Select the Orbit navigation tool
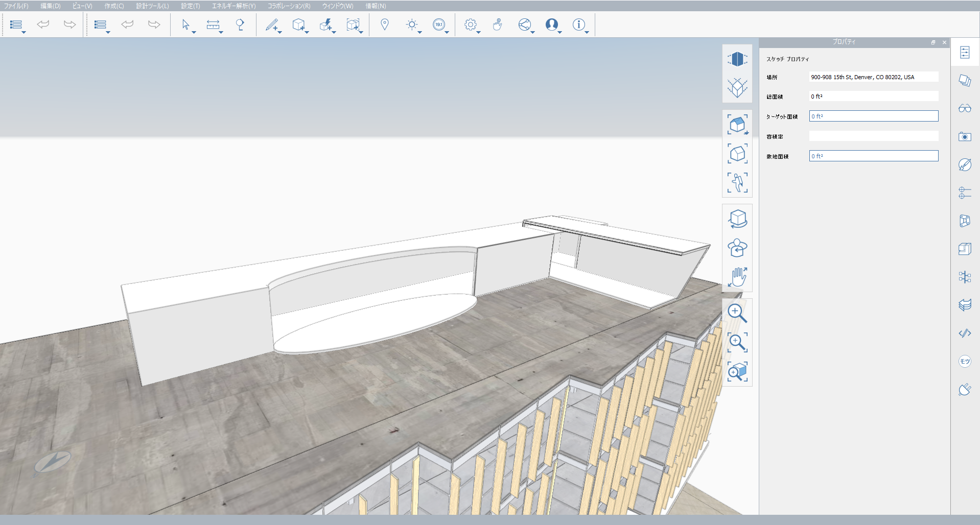The image size is (980, 525). coord(737,218)
